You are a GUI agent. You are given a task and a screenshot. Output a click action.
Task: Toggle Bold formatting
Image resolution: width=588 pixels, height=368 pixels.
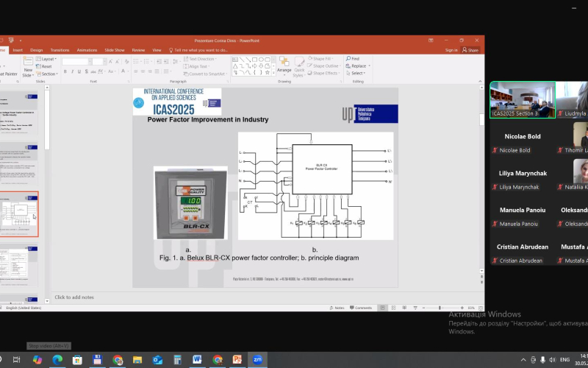[65, 71]
